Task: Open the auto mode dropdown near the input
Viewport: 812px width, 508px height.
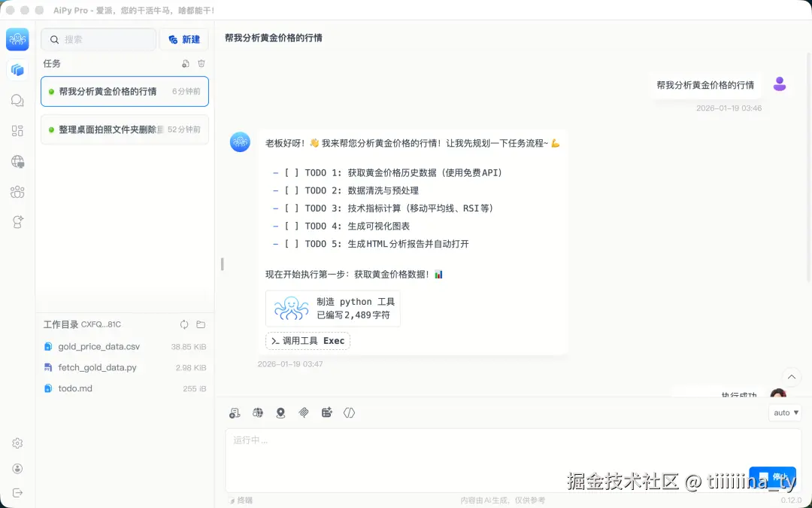Action: click(784, 412)
